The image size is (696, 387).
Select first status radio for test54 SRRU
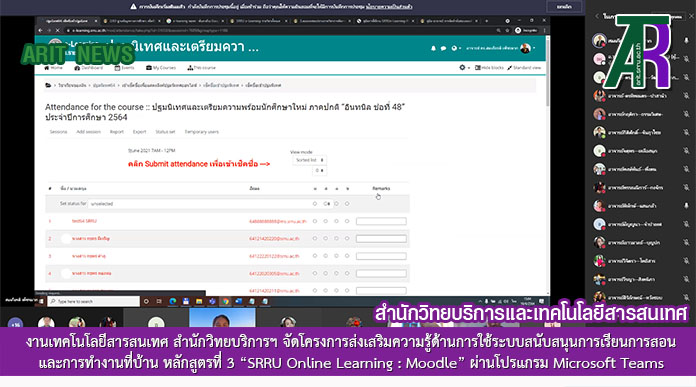tap(315, 221)
